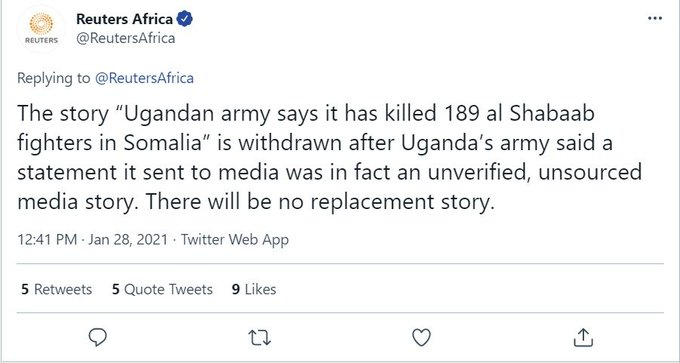Click the reply speech bubble icon
The height and width of the screenshot is (363, 680).
(98, 337)
